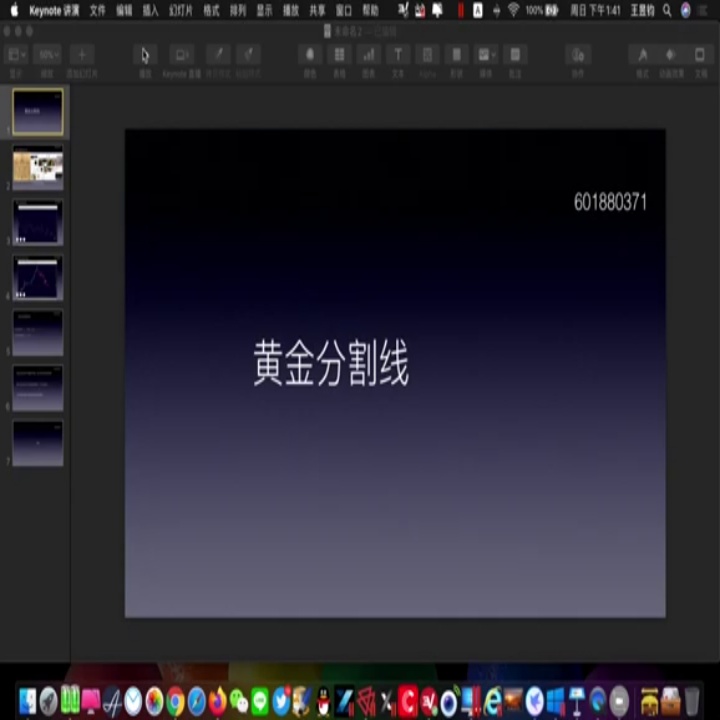Open Internet Explorer icon in Dock

[492, 701]
